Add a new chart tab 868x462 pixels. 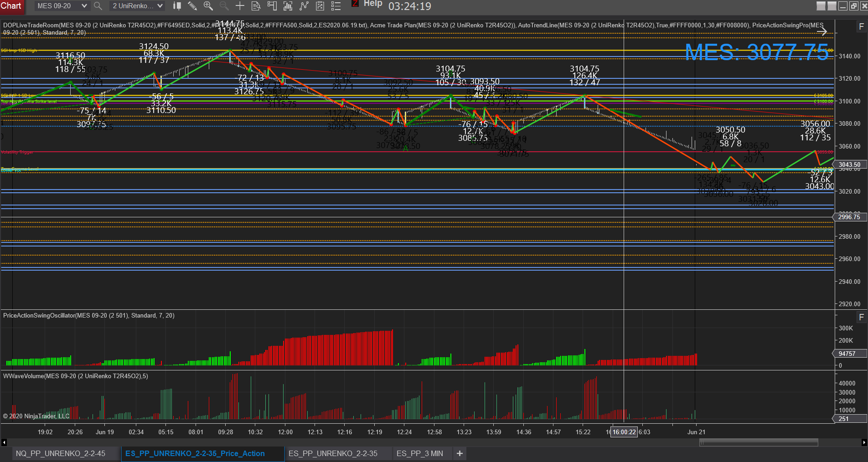[460, 453]
